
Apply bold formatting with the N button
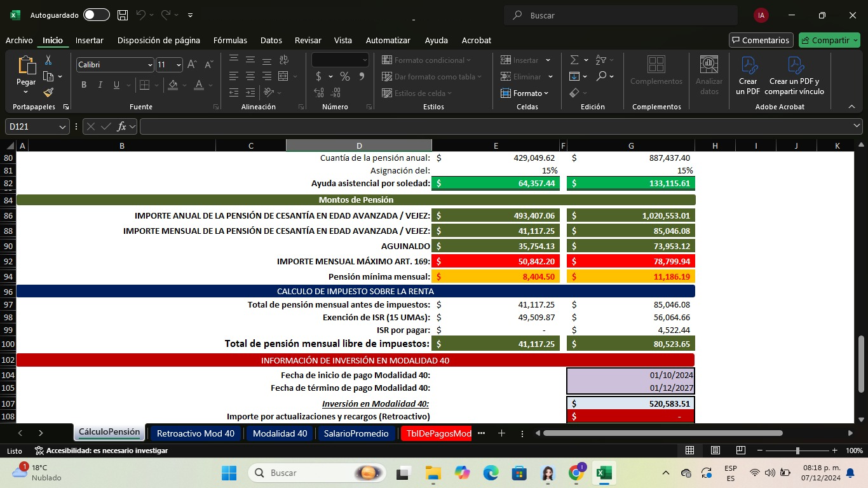coord(84,85)
